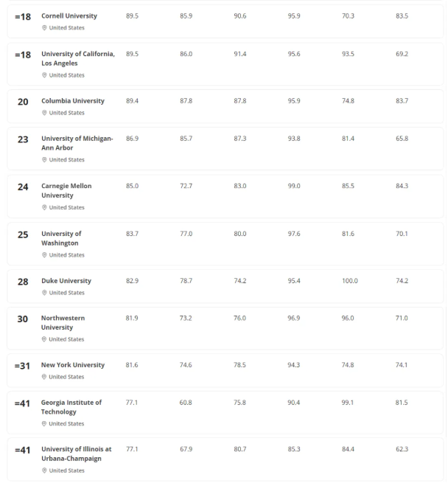
Task: Open University of California, Los Angeles page
Action: (77, 58)
